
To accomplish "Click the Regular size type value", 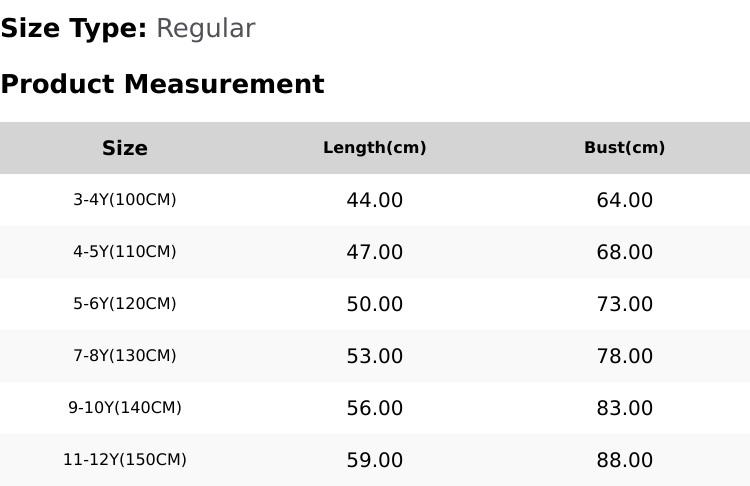I will pyautogui.click(x=206, y=29).
